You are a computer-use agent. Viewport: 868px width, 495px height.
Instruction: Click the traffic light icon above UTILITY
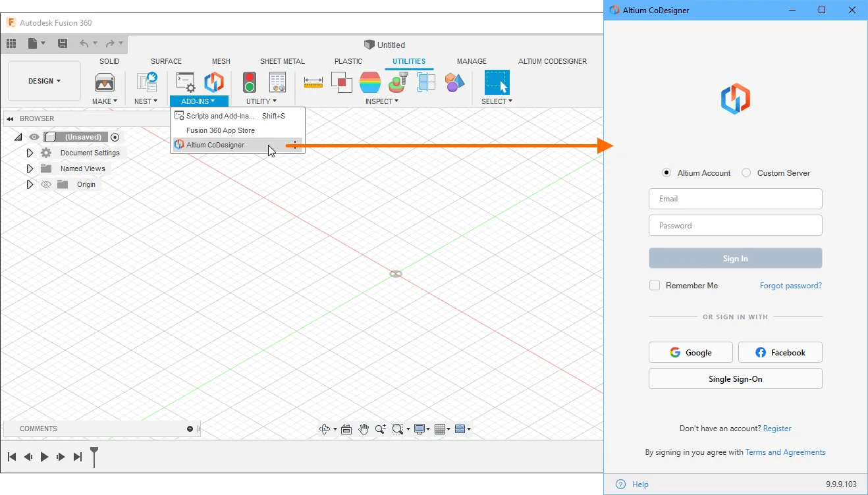click(x=250, y=82)
